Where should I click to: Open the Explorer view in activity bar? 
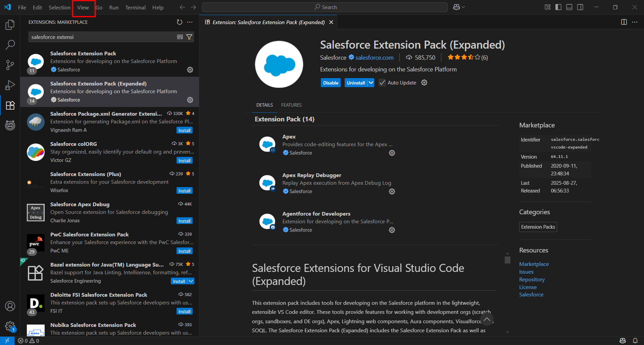point(10,25)
